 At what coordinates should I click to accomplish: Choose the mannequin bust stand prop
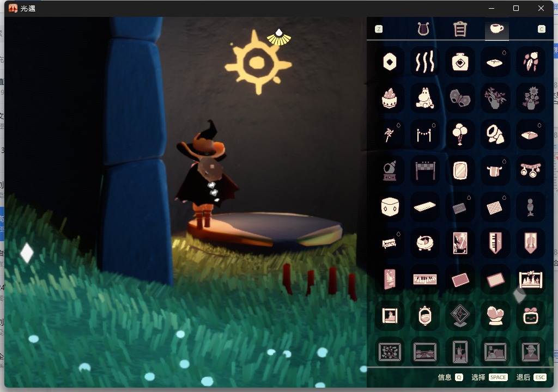click(x=530, y=207)
